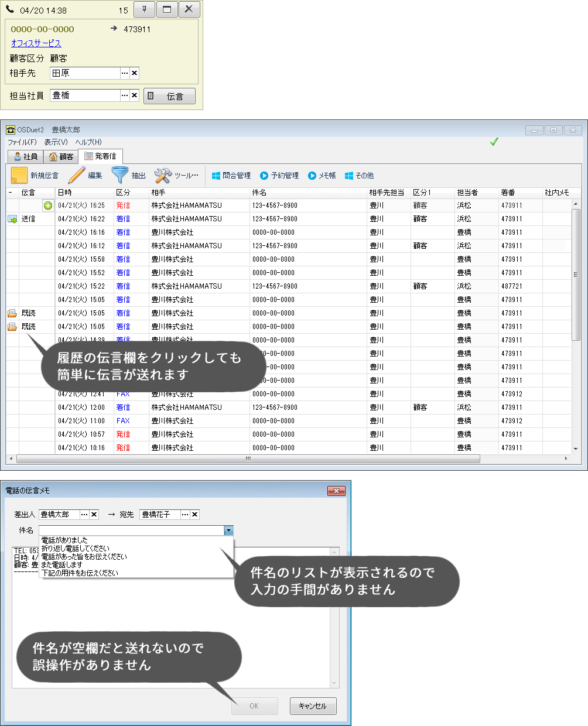Open 問合管理 from the toolbar
Image resolution: width=588 pixels, height=726 pixels.
tap(231, 176)
